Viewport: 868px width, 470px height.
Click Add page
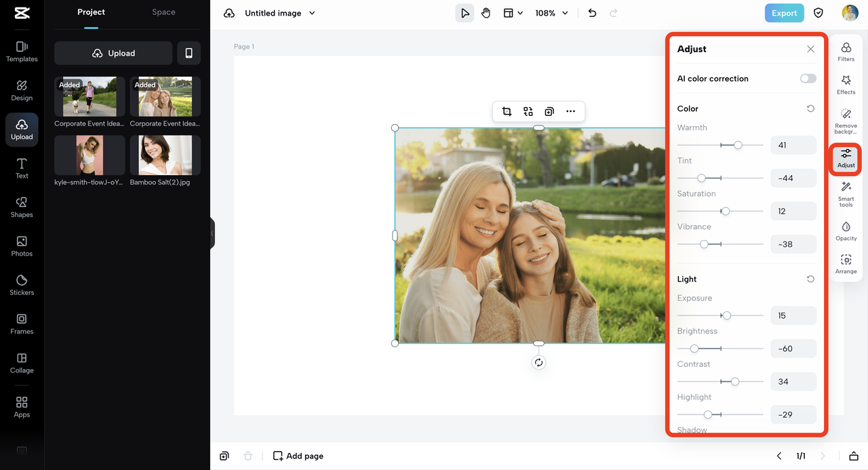298,456
